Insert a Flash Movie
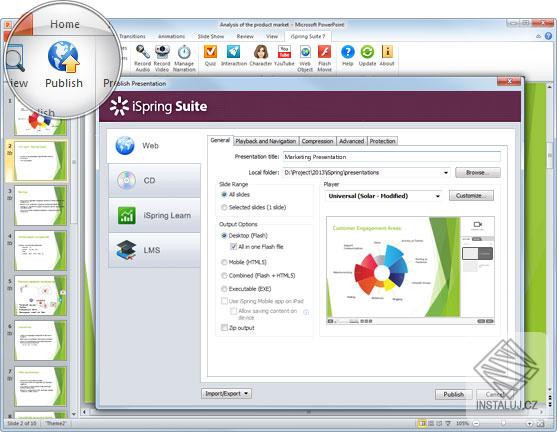This screenshot has height=432, width=557. [324, 58]
